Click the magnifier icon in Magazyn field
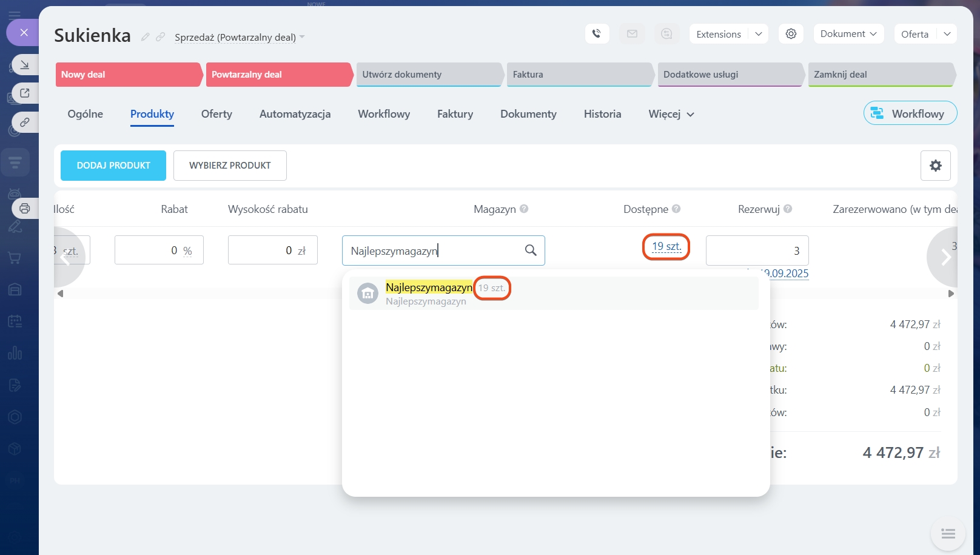This screenshot has width=980, height=555. (x=531, y=251)
